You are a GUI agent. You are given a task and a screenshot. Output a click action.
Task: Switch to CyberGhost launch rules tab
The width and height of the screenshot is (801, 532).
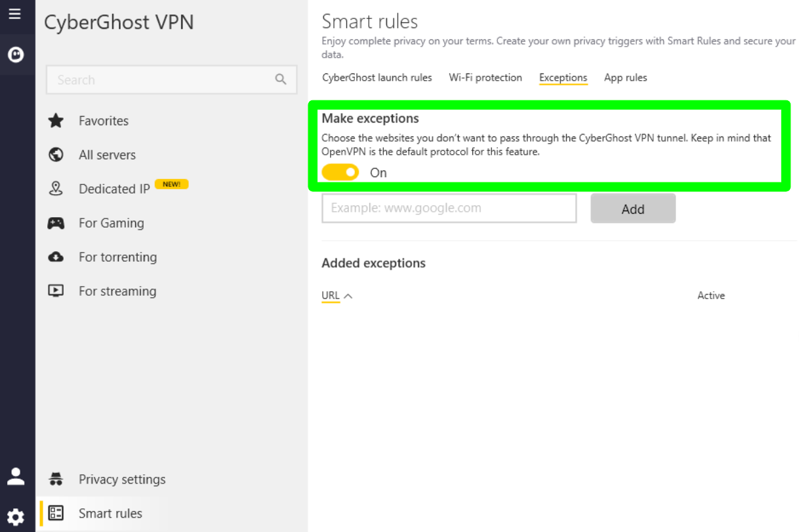(x=377, y=77)
